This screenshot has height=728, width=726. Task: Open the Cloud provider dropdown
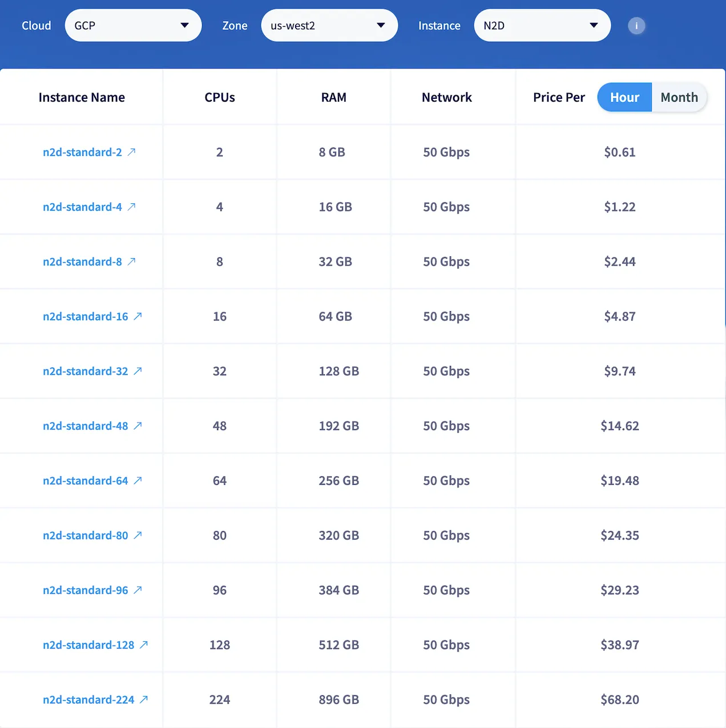(x=133, y=25)
